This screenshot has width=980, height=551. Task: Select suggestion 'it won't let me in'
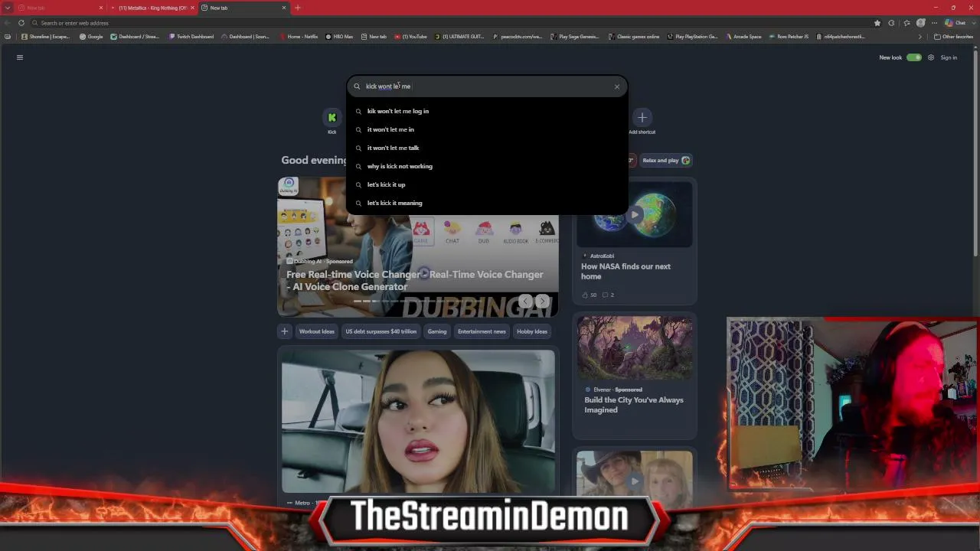click(x=487, y=129)
